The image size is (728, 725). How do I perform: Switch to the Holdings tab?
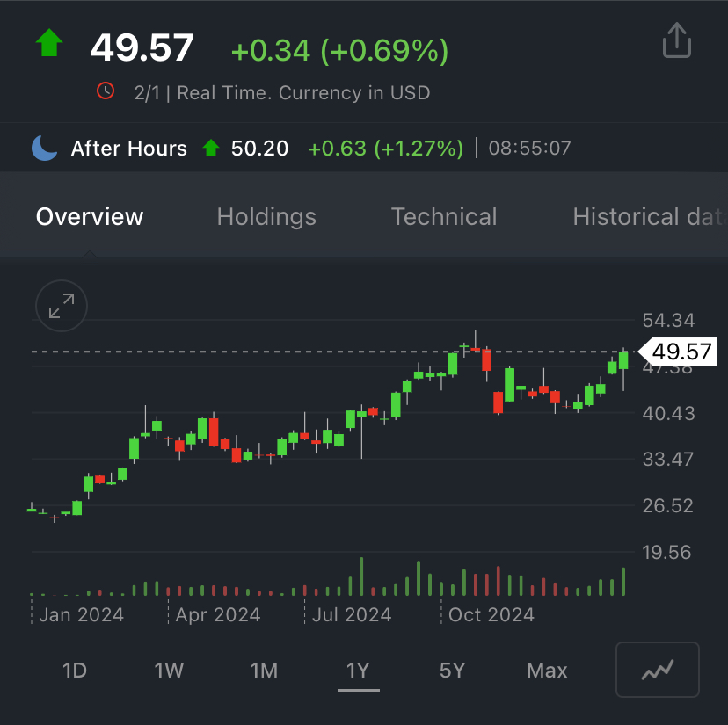tap(266, 217)
